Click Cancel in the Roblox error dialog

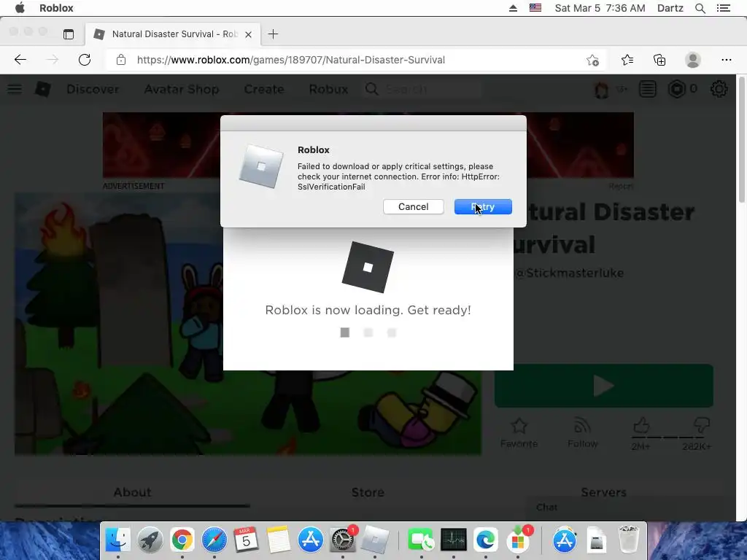[x=413, y=206]
